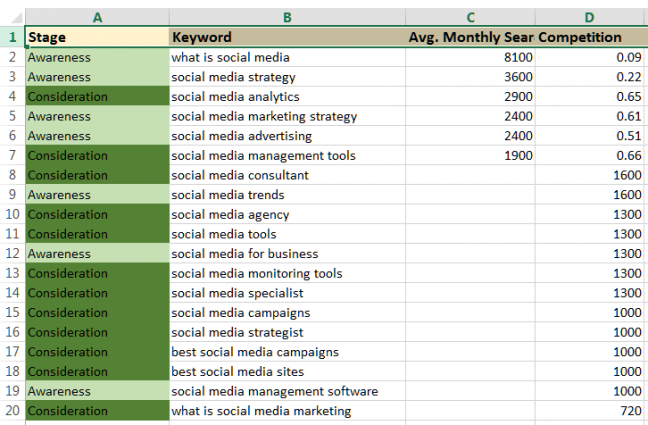Select the Awareness cell in row 12
The height and width of the screenshot is (425, 648).
[x=97, y=253]
